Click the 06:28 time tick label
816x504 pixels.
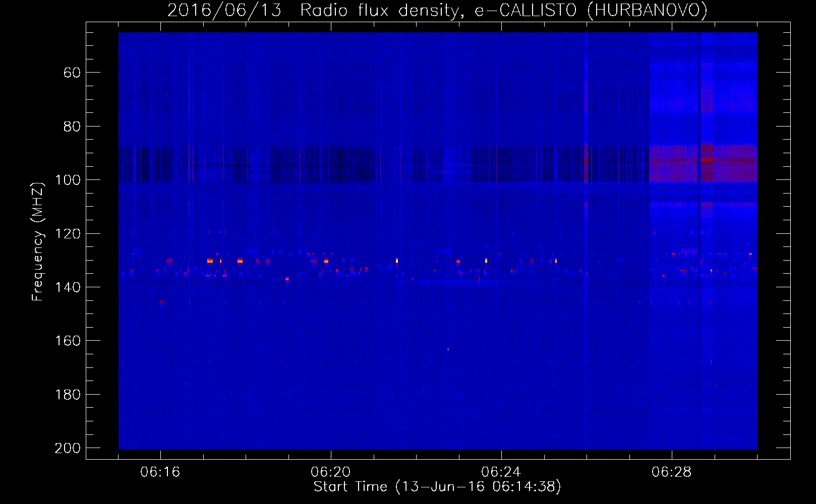(672, 472)
